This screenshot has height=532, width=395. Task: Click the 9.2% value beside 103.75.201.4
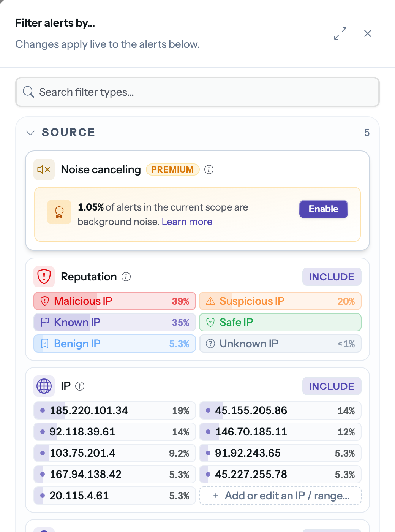[x=179, y=453]
